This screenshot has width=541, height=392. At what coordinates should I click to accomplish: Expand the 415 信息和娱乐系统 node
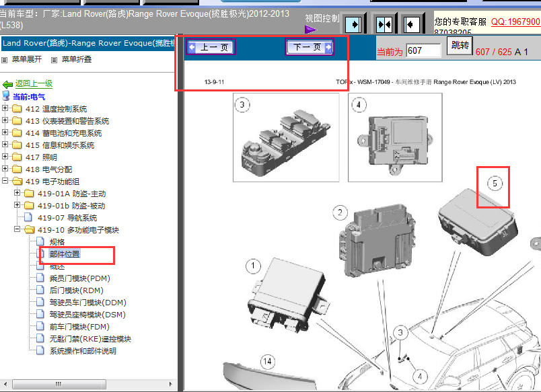pos(5,144)
